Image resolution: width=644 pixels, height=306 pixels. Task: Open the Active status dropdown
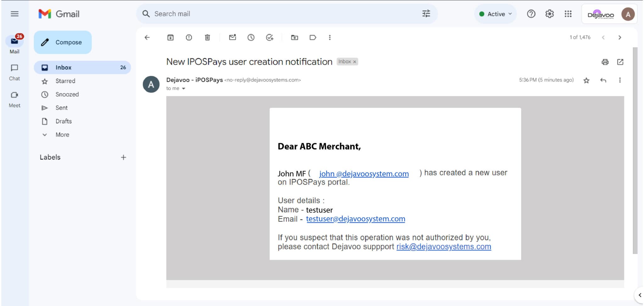click(x=495, y=14)
